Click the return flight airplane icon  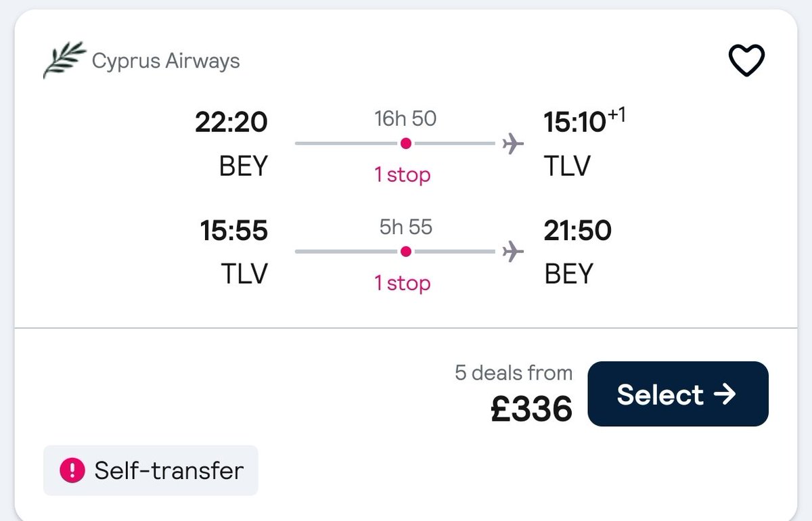(514, 252)
